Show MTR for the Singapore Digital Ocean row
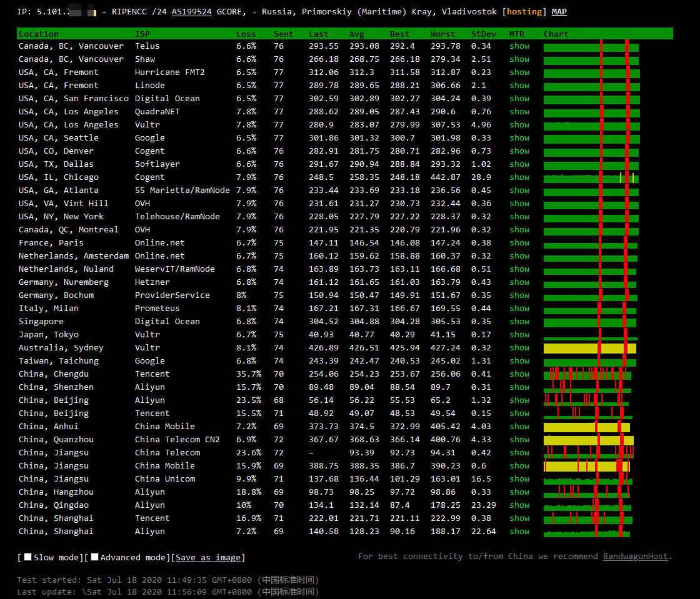This screenshot has width=700, height=599. tap(519, 321)
